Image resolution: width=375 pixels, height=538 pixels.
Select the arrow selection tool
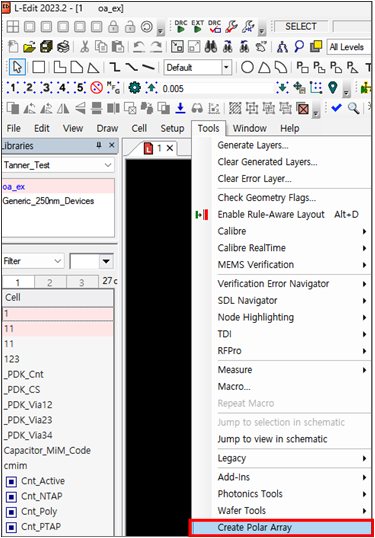pyautogui.click(x=17, y=67)
